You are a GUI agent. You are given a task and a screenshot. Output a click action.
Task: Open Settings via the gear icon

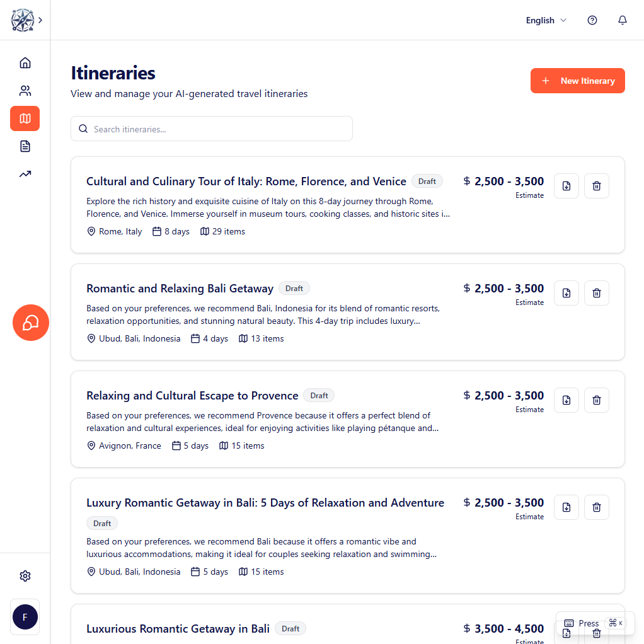pyautogui.click(x=25, y=575)
